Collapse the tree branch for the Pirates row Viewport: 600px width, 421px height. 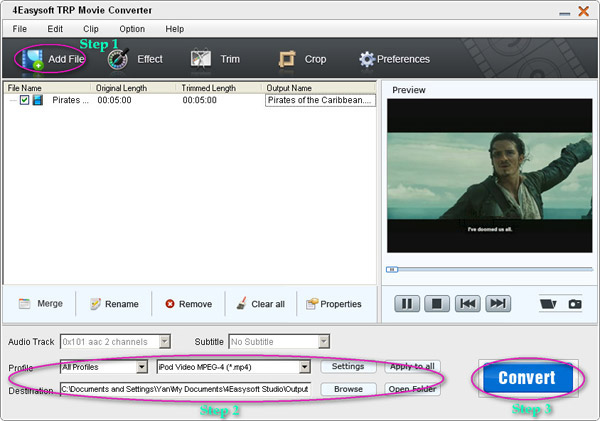[13, 100]
